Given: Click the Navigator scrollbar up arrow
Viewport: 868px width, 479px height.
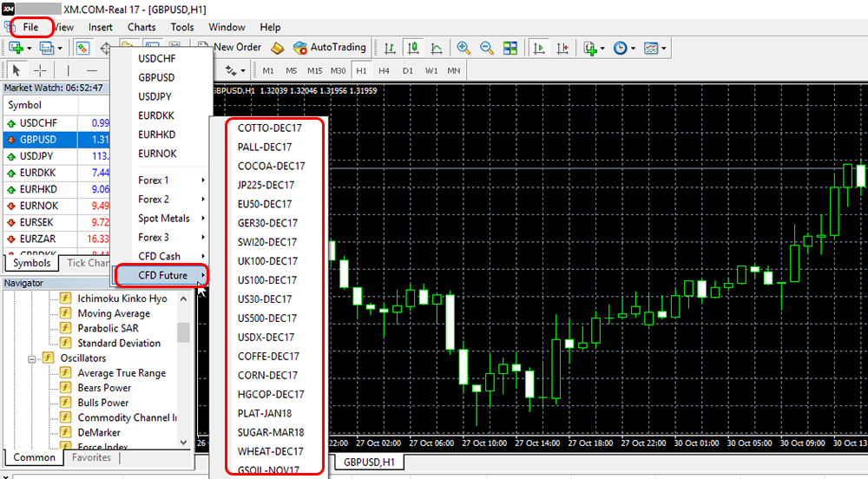Looking at the screenshot, I should [184, 299].
